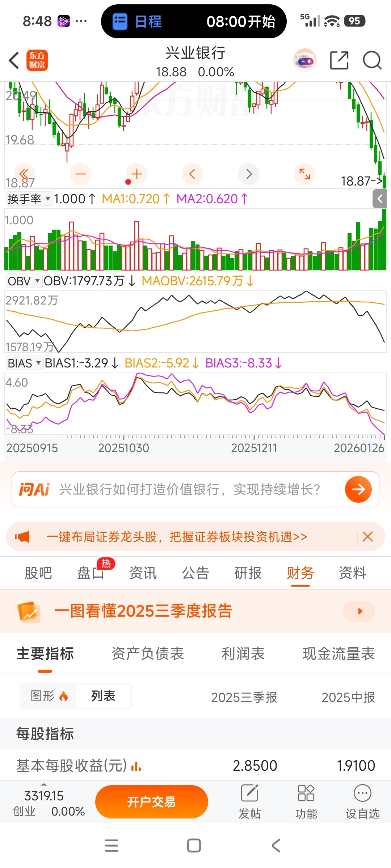Share the stock page via export icon

click(339, 60)
